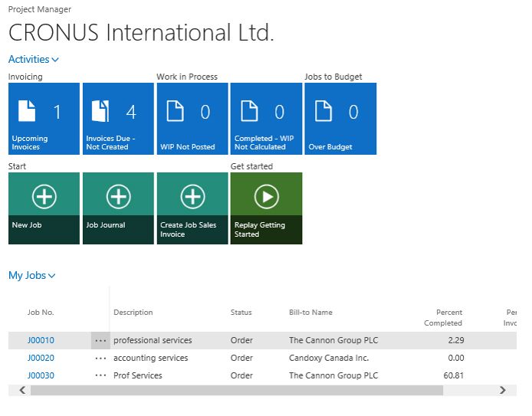This screenshot has height=416, width=532.
Task: Click the scroll right arrow
Action: [503, 390]
